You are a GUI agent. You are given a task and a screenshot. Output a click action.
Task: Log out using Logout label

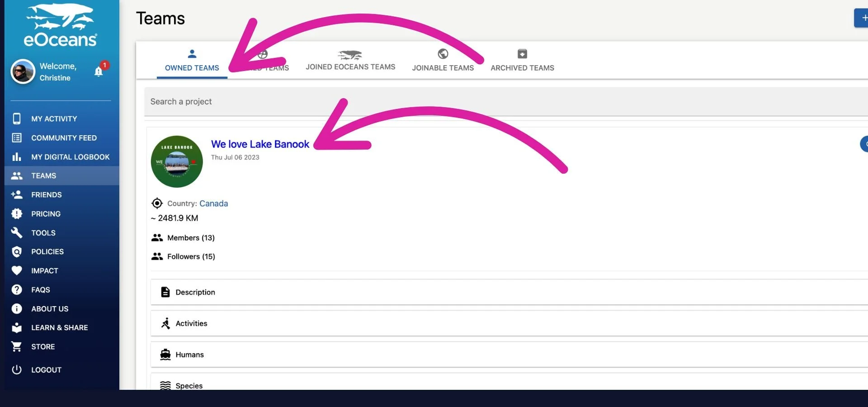click(46, 369)
